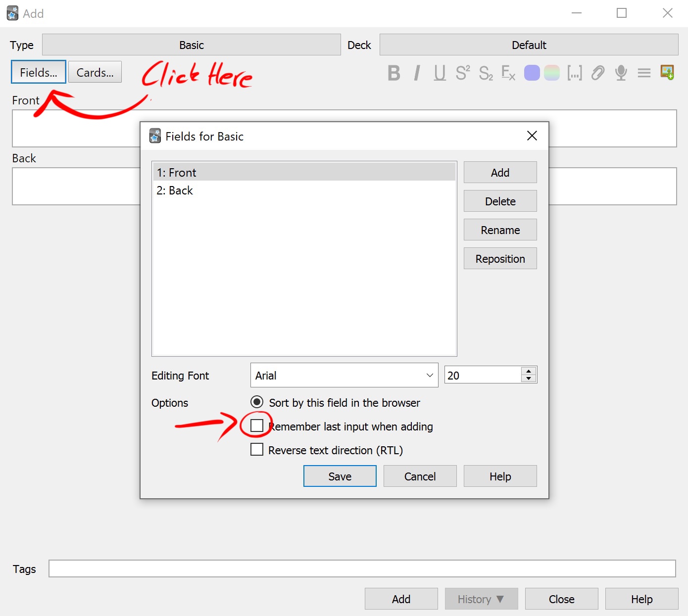Image resolution: width=688 pixels, height=616 pixels.
Task: Record audio with the microphone icon
Action: pos(620,73)
